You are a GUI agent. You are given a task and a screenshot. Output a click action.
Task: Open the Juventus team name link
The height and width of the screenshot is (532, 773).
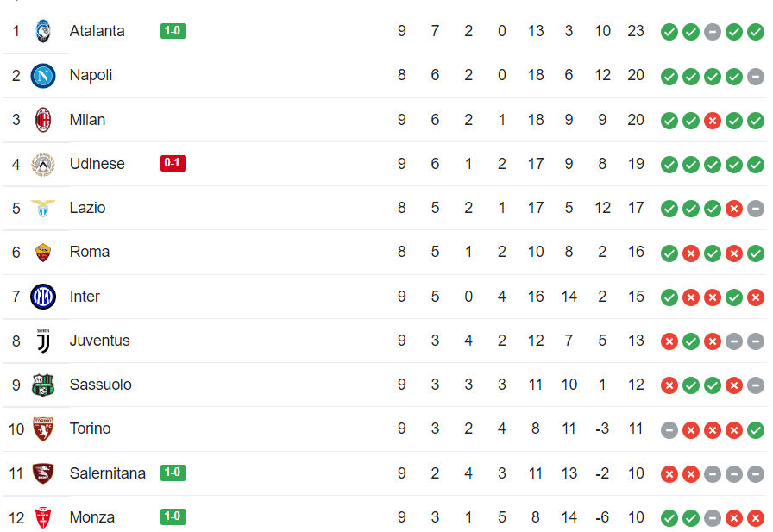(99, 341)
